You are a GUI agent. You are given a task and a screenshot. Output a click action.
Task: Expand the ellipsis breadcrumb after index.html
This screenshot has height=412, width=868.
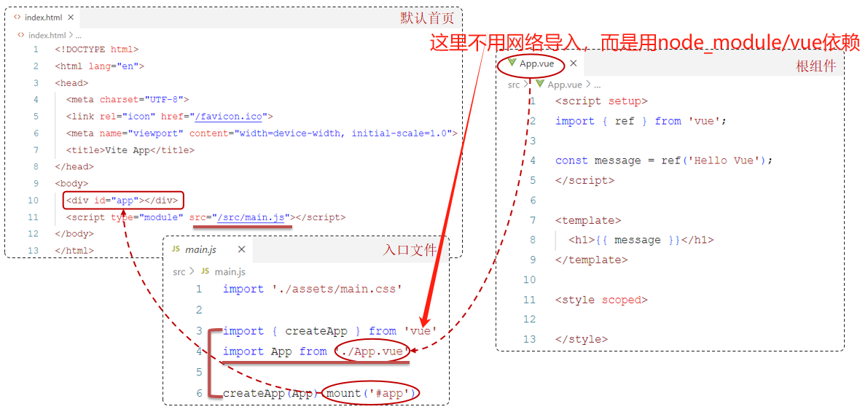tap(78, 35)
